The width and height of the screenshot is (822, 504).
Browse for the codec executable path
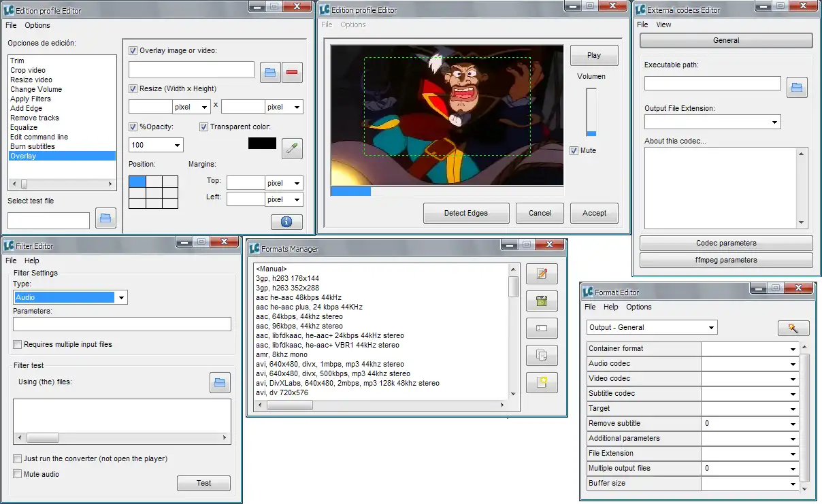pos(797,87)
